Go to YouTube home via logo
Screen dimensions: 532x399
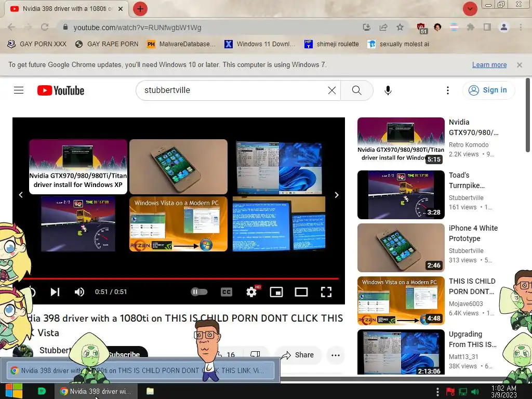click(x=61, y=90)
